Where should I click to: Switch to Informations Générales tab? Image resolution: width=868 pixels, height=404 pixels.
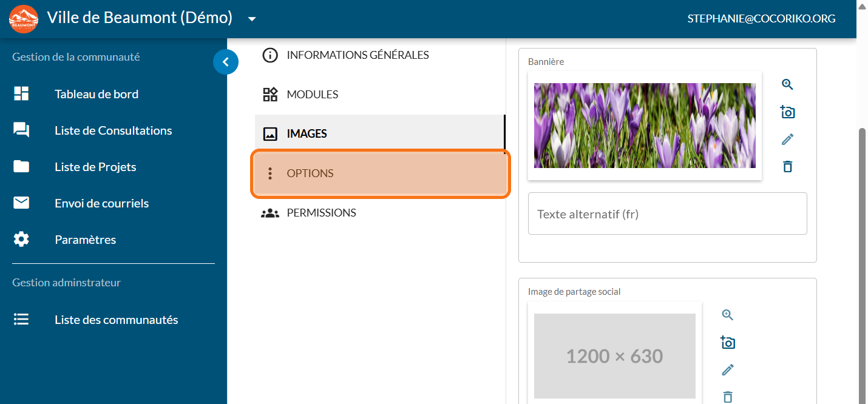click(x=358, y=55)
